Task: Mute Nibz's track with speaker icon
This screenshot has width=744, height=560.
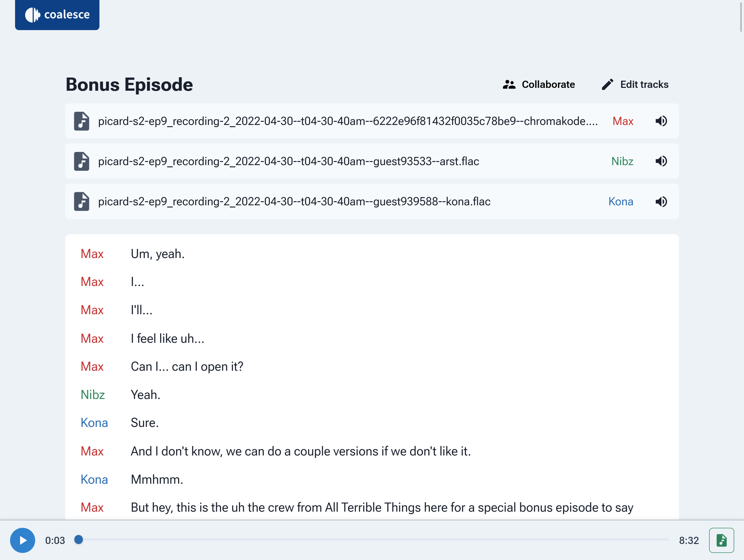Action: pyautogui.click(x=661, y=161)
